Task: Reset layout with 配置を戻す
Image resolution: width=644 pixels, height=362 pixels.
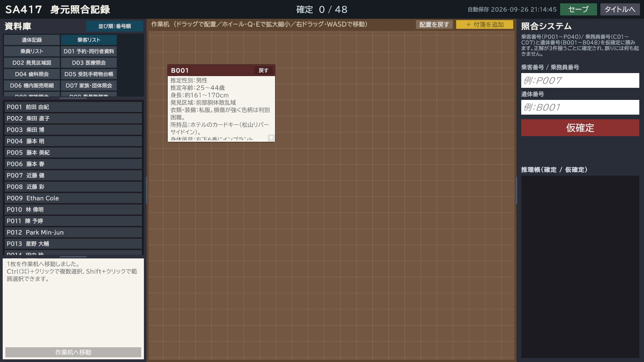Action: (x=434, y=24)
